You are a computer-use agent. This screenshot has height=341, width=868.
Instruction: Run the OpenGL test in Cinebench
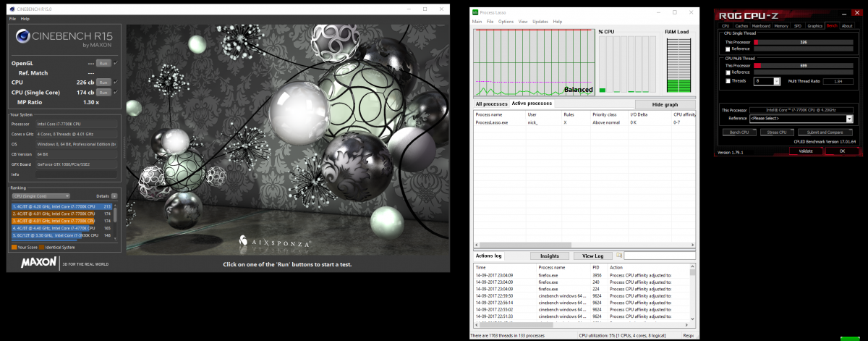point(103,64)
